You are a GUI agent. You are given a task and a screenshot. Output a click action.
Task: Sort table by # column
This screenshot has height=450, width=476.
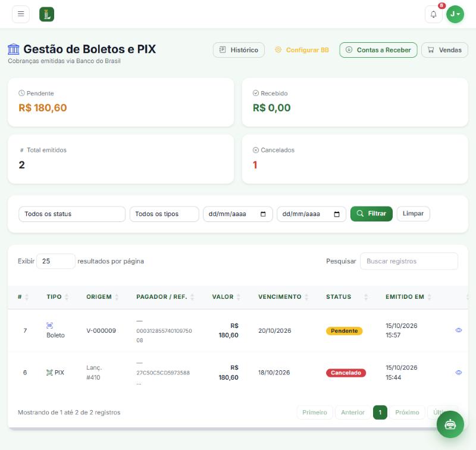[x=23, y=297]
